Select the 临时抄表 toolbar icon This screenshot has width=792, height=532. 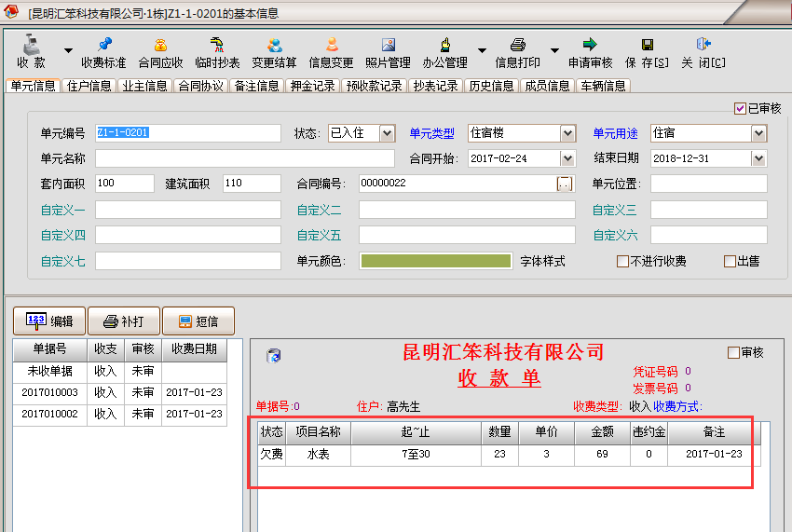click(x=217, y=45)
